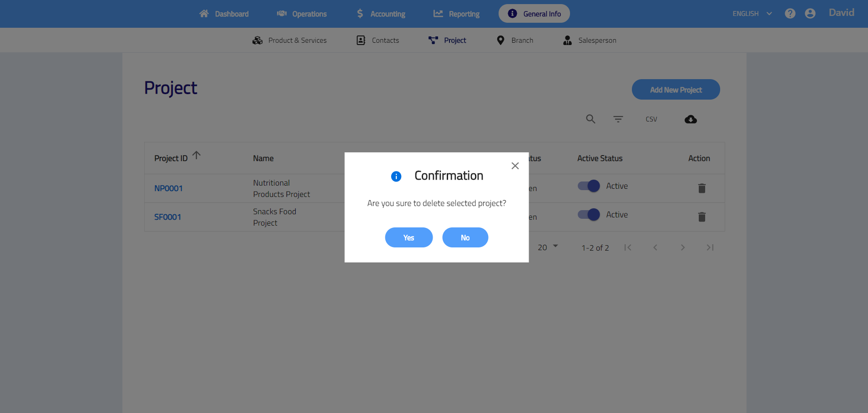The height and width of the screenshot is (413, 868).
Task: Confirm deletion by clicking Yes
Action: point(409,237)
